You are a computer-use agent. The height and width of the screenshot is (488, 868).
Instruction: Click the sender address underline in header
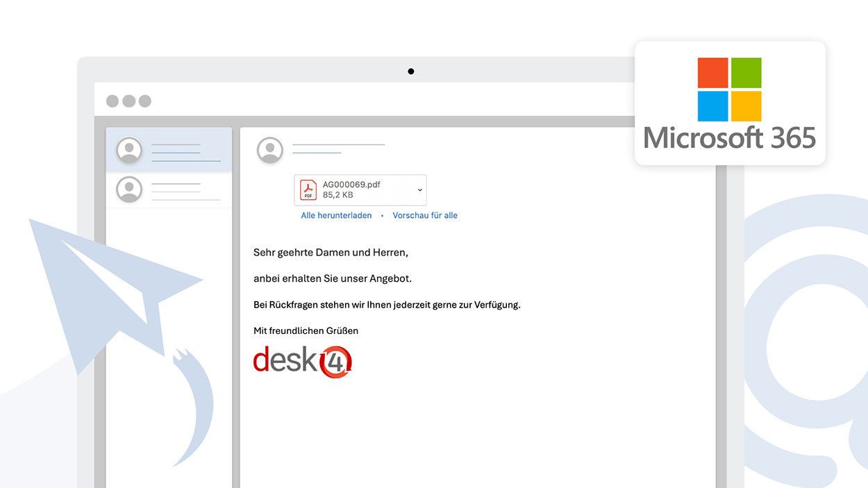(317, 152)
